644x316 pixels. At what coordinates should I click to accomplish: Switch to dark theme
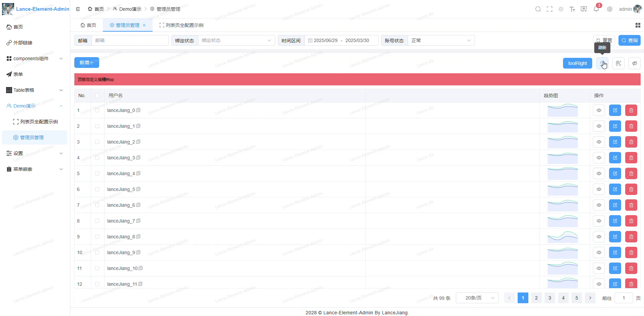pyautogui.click(x=561, y=9)
